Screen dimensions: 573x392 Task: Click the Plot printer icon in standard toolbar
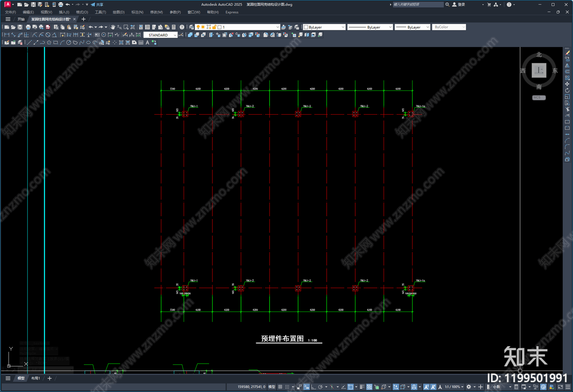click(x=28, y=27)
